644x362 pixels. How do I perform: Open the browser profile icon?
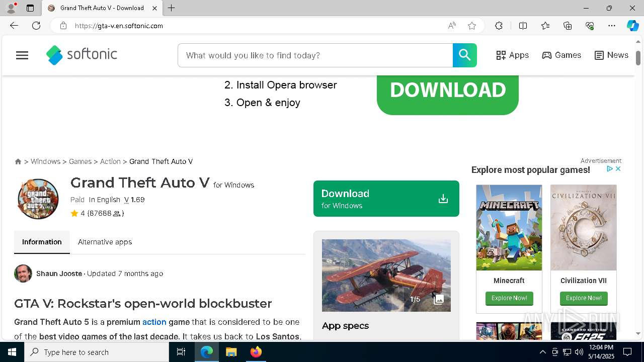(11, 8)
